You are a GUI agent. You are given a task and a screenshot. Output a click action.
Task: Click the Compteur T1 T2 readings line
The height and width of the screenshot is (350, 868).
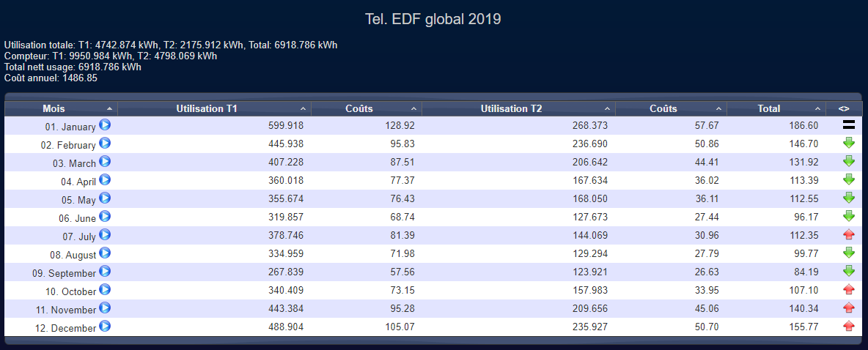(111, 56)
